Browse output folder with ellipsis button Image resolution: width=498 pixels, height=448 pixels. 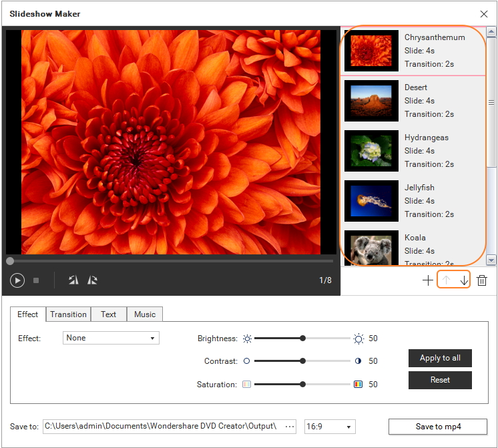[x=290, y=427]
